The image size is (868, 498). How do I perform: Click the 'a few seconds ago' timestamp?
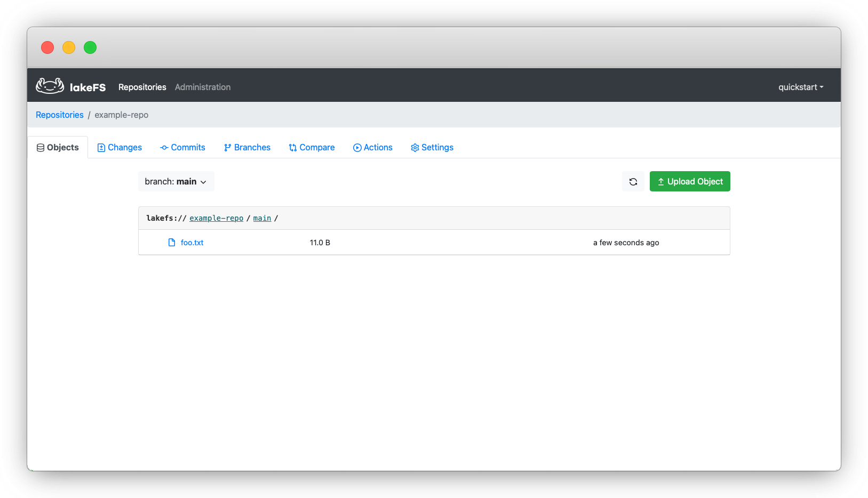pos(626,243)
